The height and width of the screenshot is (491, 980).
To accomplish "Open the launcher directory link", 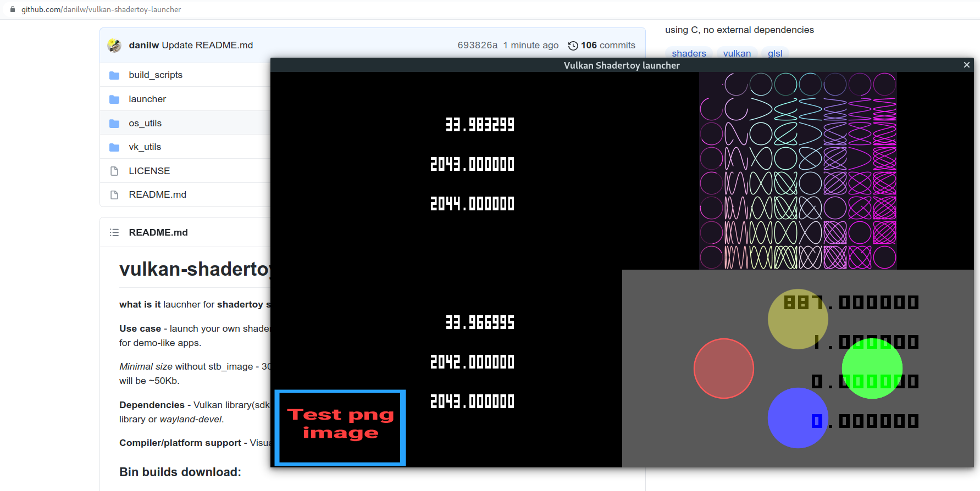I will (x=147, y=99).
